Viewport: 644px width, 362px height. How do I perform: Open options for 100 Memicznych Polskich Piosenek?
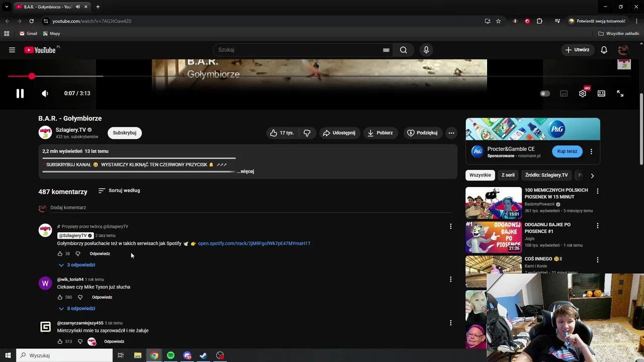click(x=598, y=192)
